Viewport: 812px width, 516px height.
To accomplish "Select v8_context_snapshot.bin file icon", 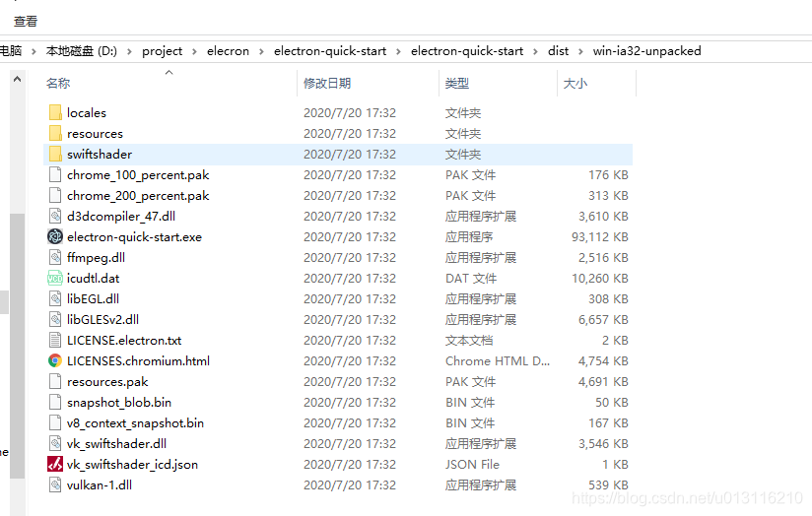I will pos(55,422).
